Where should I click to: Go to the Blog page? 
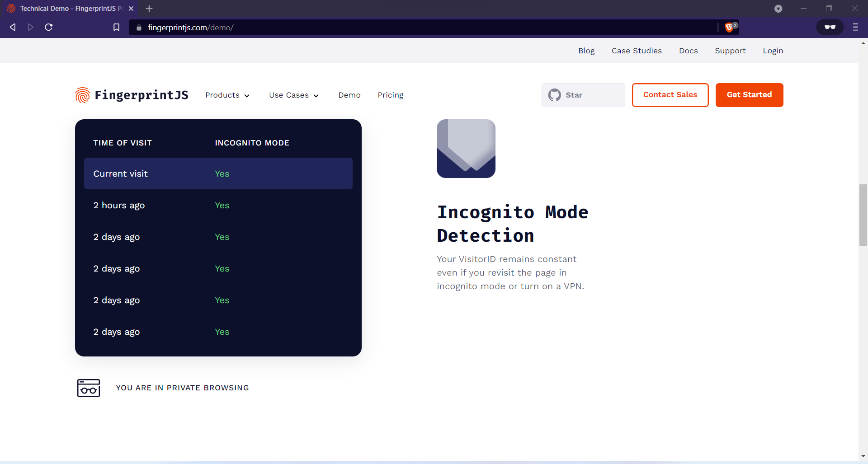[x=586, y=51]
